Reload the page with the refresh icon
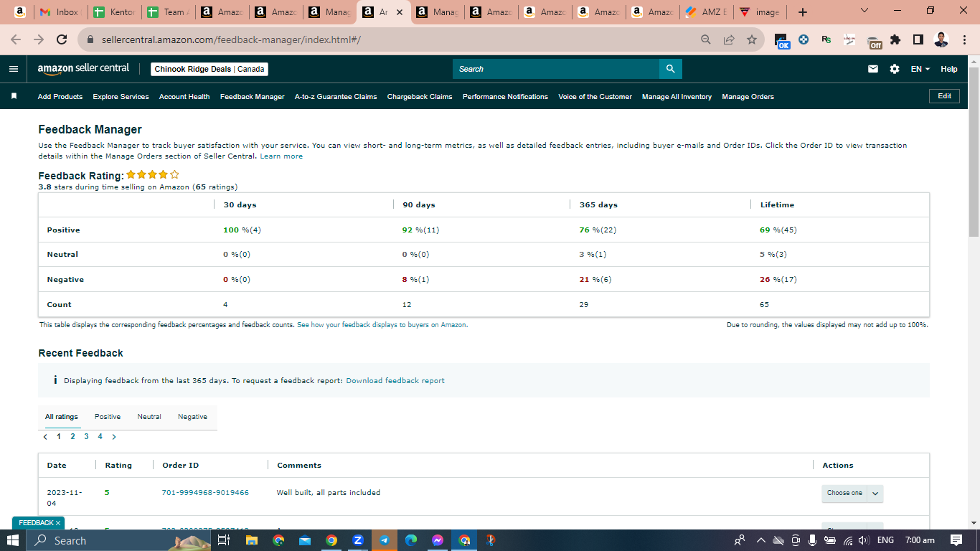 pyautogui.click(x=62, y=39)
